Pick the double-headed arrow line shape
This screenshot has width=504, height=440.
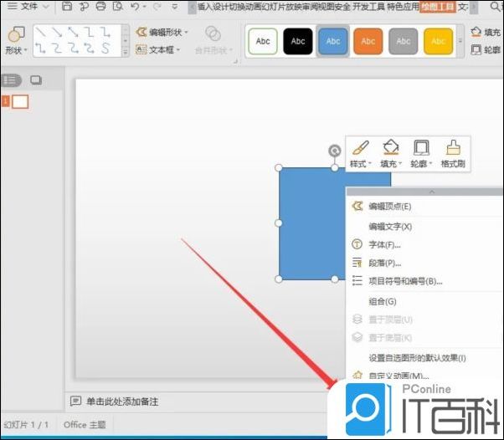tap(74, 32)
